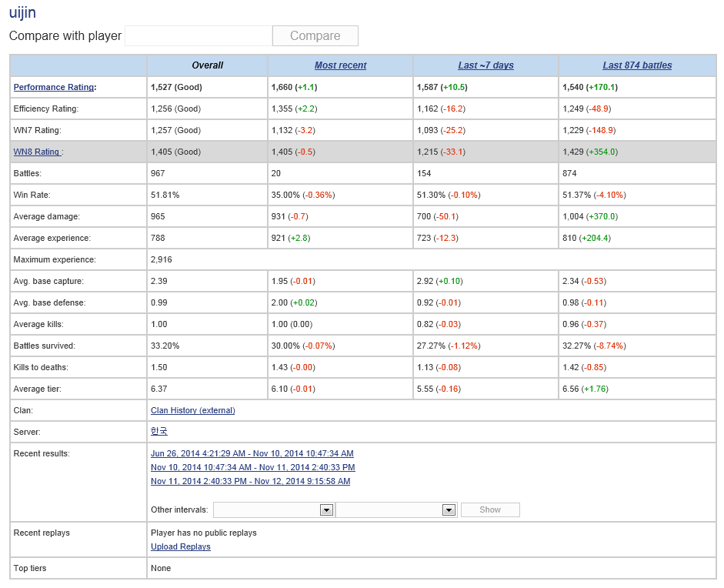The width and height of the screenshot is (724, 588).
Task: Open the WN8 Rating link
Action: (x=37, y=152)
